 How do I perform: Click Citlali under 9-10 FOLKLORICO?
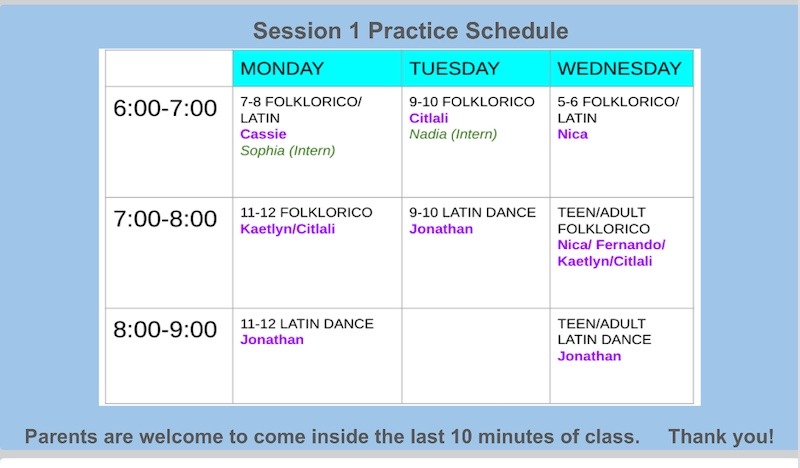pyautogui.click(x=429, y=118)
